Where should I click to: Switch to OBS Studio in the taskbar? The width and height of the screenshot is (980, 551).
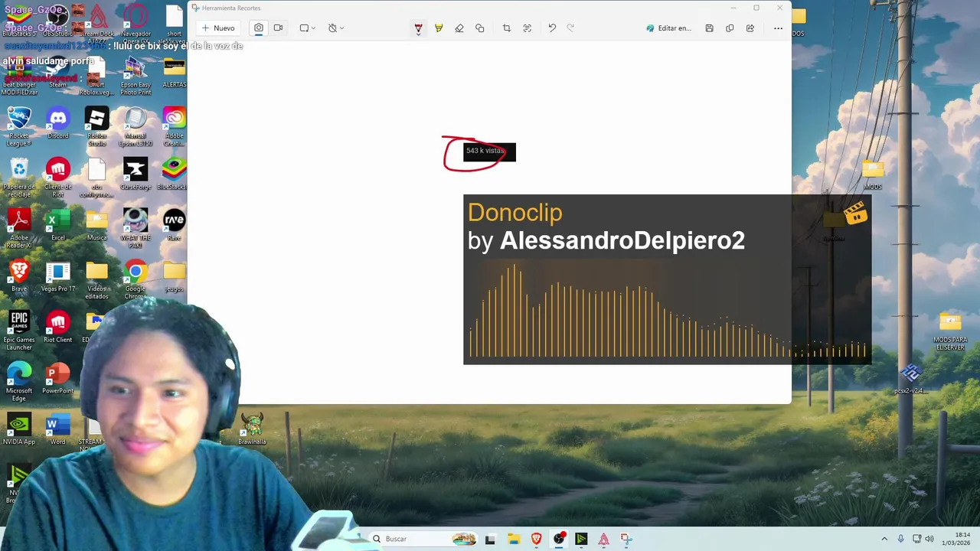[x=559, y=539]
